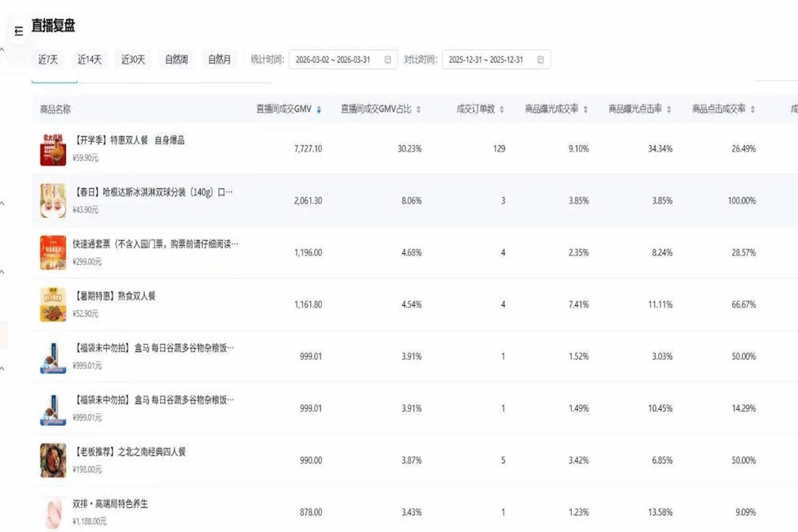The image size is (798, 532).
Task: Open 统计时间 date range picker
Action: coord(333,60)
